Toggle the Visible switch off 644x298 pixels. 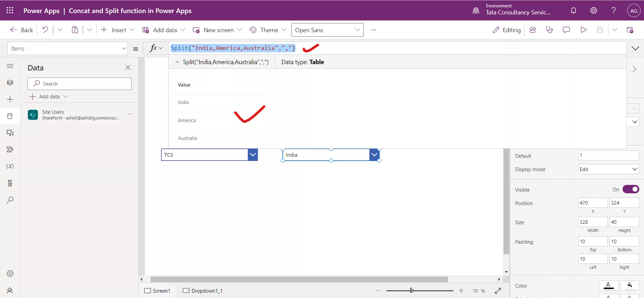pos(631,189)
